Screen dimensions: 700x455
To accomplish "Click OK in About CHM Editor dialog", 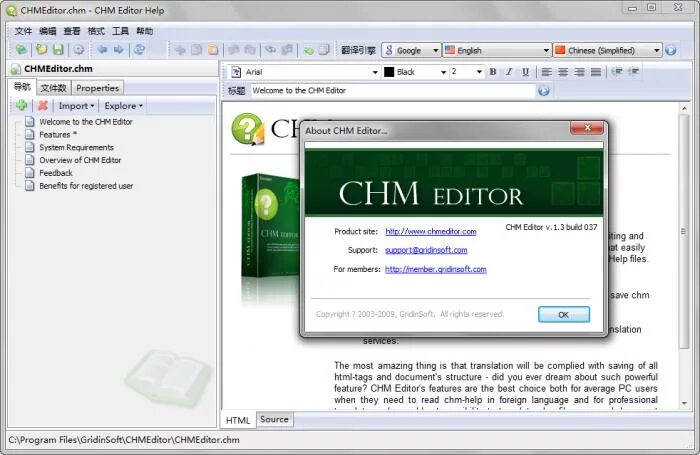I will tap(563, 314).
